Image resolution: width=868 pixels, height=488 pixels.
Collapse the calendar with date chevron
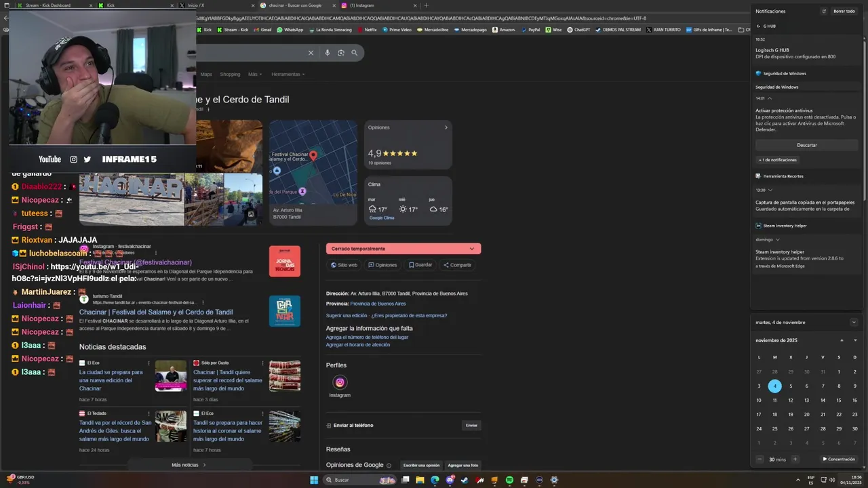(854, 322)
